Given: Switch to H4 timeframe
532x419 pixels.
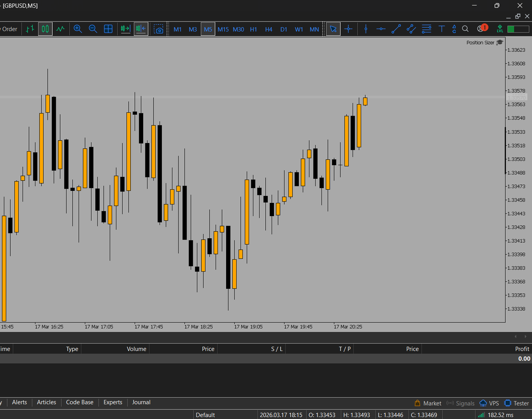Looking at the screenshot, I should coord(269,29).
